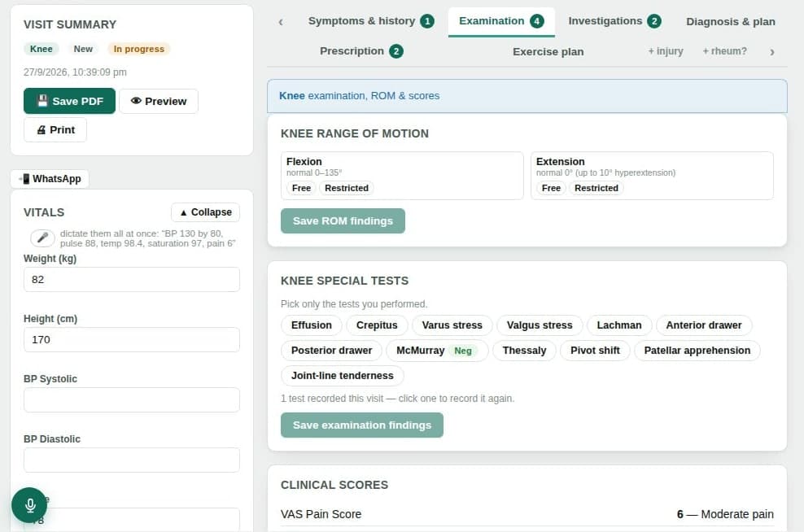Screen dimensions: 804x532
Task: Add the rheum? section tab
Action: [x=724, y=51]
